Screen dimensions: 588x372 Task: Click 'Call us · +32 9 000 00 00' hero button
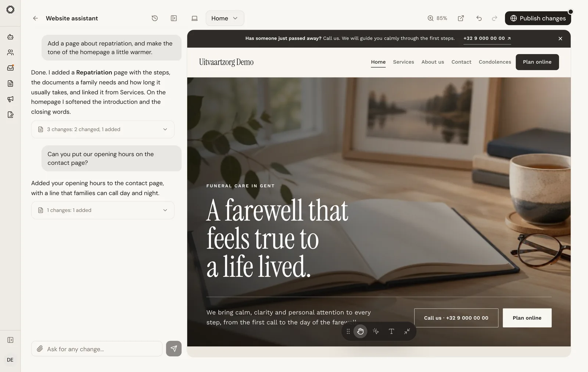click(456, 318)
